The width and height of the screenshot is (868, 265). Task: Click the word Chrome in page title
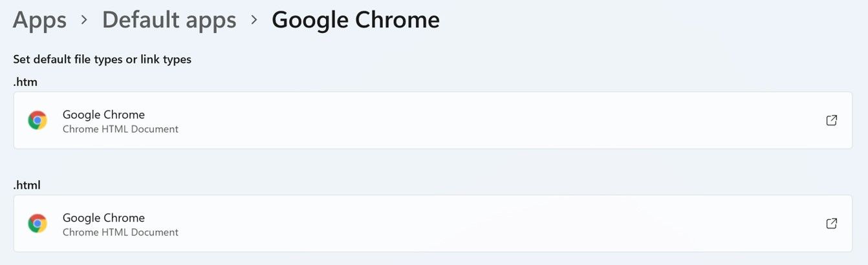(x=399, y=20)
